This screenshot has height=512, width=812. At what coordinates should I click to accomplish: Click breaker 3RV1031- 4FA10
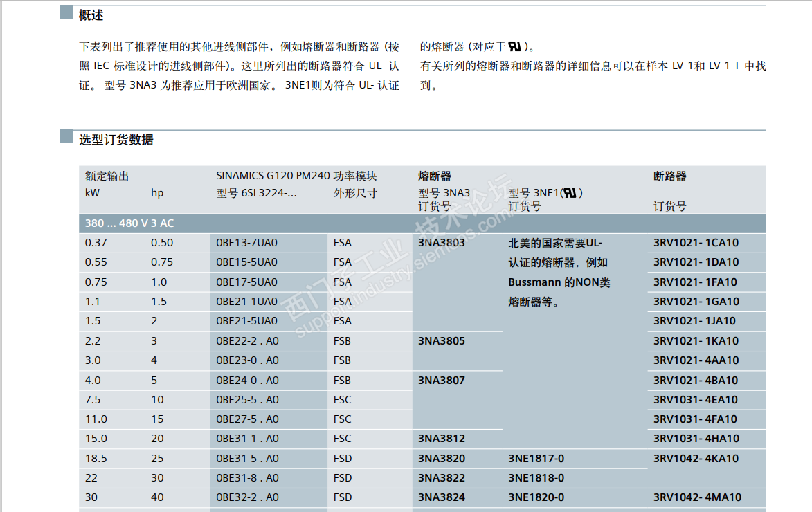pyautogui.click(x=695, y=419)
